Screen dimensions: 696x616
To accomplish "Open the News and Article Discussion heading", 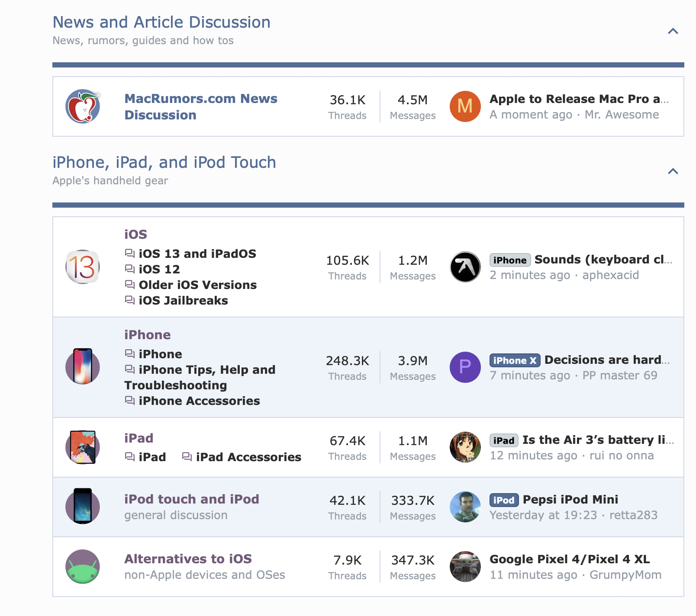I will pyautogui.click(x=161, y=22).
